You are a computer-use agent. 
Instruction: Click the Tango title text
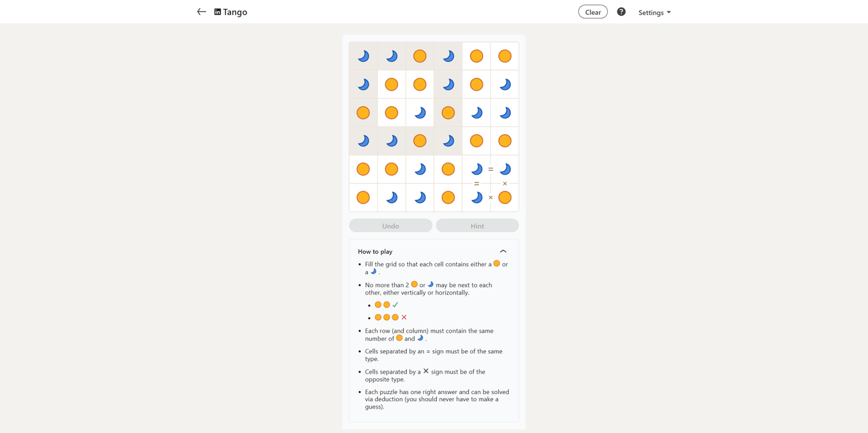(235, 12)
